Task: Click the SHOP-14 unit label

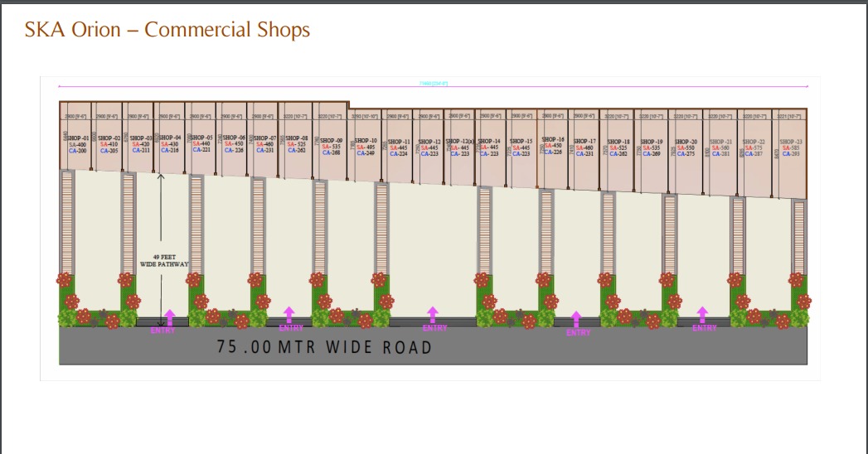Action: (489, 142)
